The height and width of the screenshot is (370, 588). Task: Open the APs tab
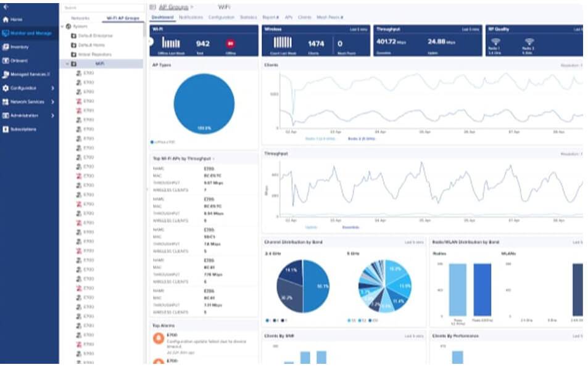tap(288, 17)
